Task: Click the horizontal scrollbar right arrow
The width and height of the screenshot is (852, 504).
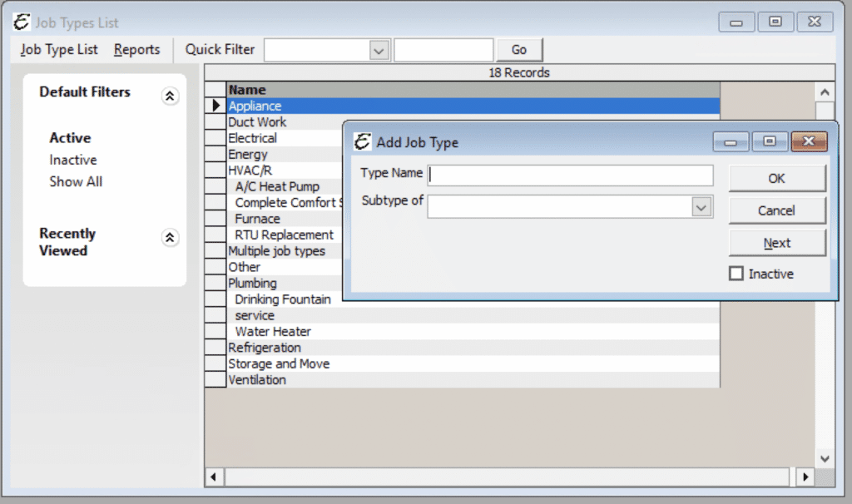Action: click(x=805, y=477)
